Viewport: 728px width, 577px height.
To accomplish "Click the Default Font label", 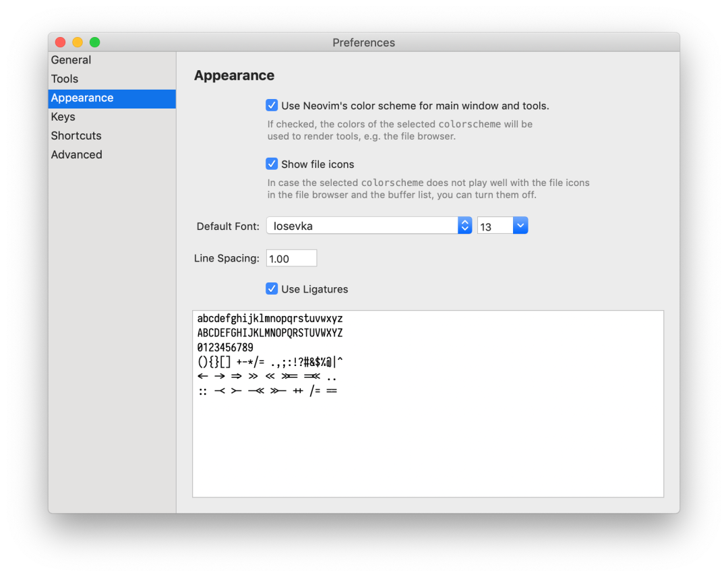I will pyautogui.click(x=228, y=226).
